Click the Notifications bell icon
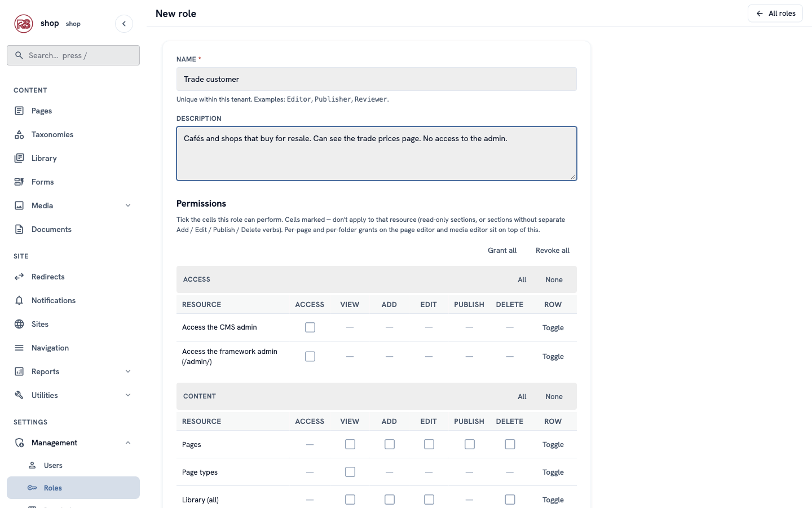The height and width of the screenshot is (508, 812). coord(19,300)
